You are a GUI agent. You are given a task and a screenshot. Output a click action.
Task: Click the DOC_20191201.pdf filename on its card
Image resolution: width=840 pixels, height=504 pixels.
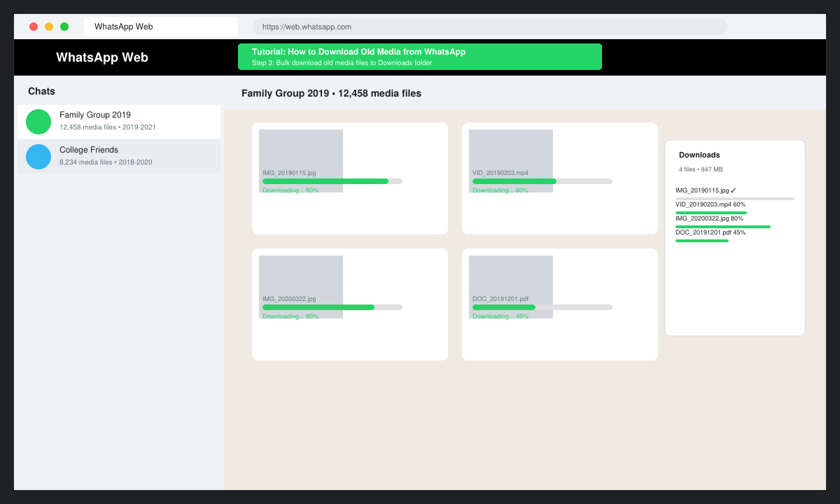coord(500,298)
